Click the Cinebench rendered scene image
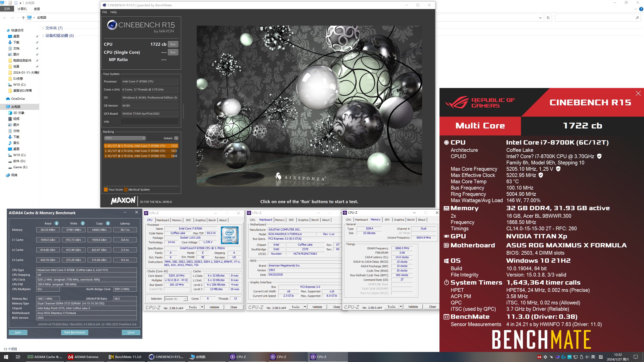 pos(309,106)
